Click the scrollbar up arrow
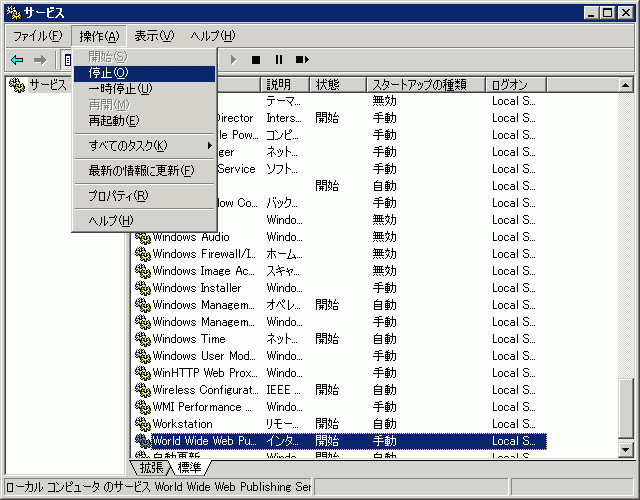 point(625,85)
